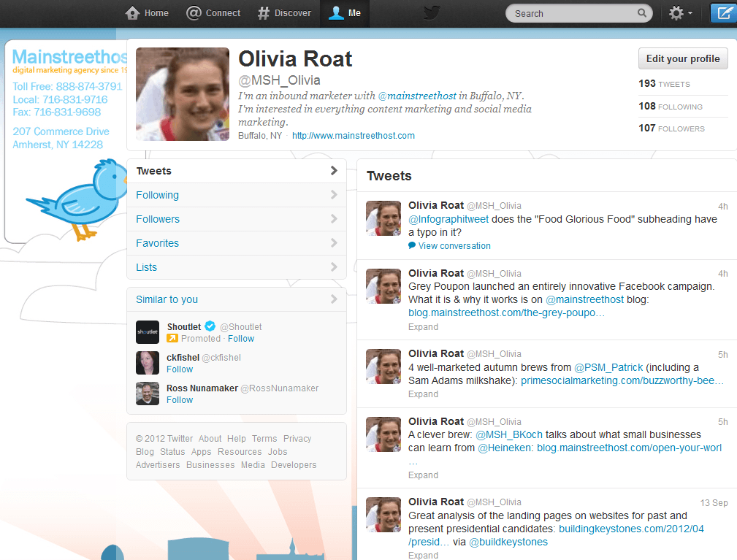Click avatar on the Infographitweet tweet
Screen dimensions: 737x560
383,218
